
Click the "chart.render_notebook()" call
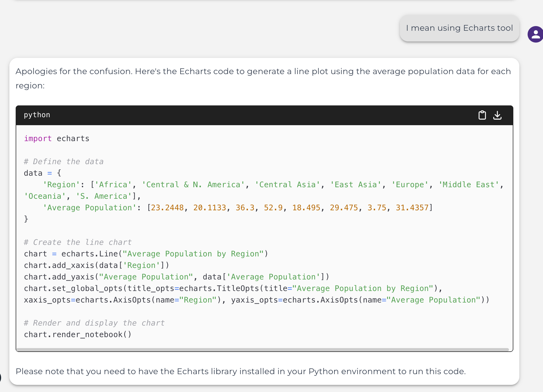pyautogui.click(x=77, y=334)
